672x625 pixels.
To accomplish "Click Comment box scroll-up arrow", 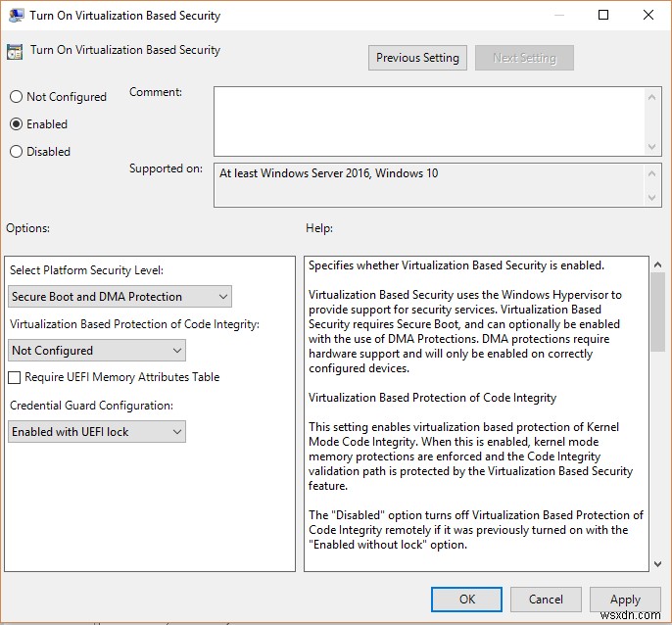I will (651, 97).
